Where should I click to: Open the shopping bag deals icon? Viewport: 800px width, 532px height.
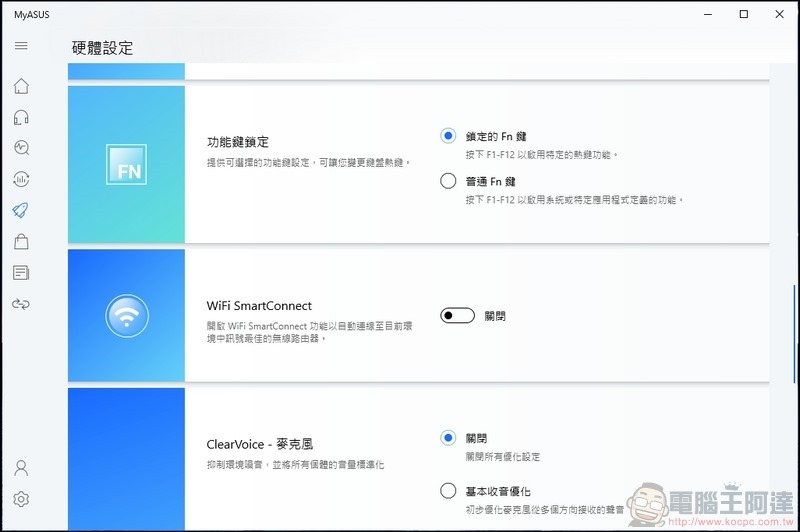click(x=21, y=241)
